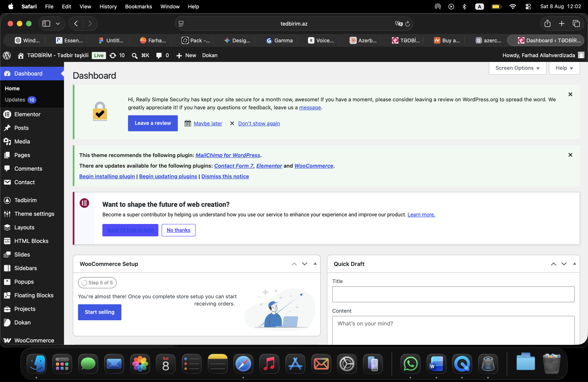Expand the Help dropdown tab
This screenshot has width=588, height=382.
pos(564,68)
